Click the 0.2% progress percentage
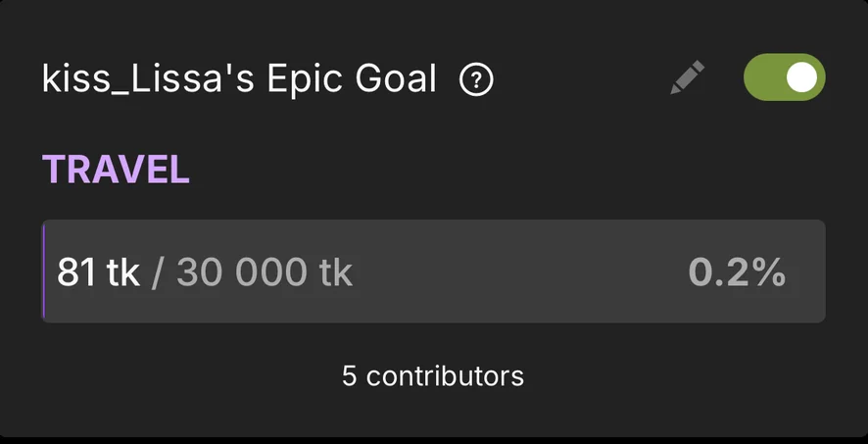This screenshot has height=444, width=868. click(737, 272)
